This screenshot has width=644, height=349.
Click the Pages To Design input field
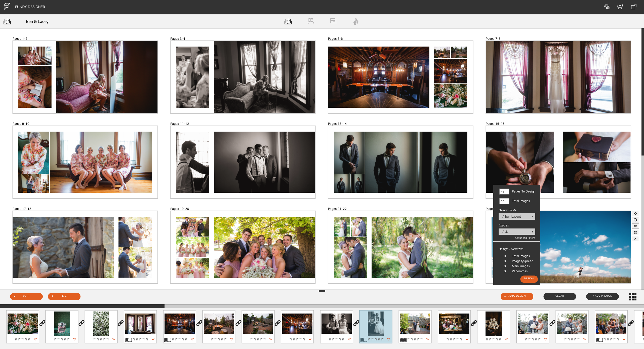(x=503, y=191)
